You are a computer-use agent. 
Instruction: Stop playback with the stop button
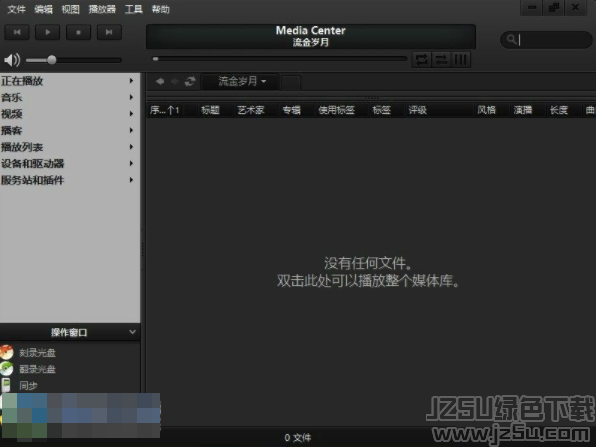point(78,32)
